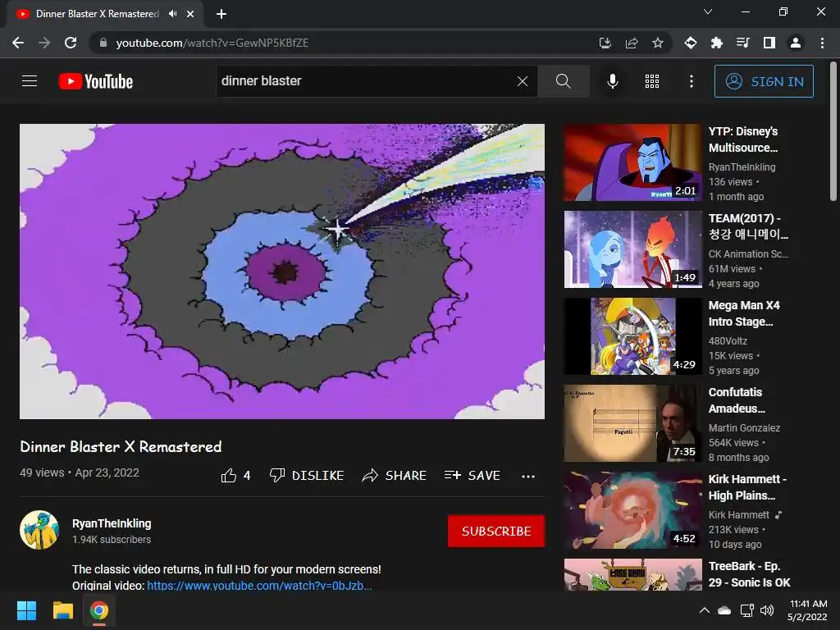
Task: Select the Dinner Blaster X Remastered tab
Action: [98, 14]
